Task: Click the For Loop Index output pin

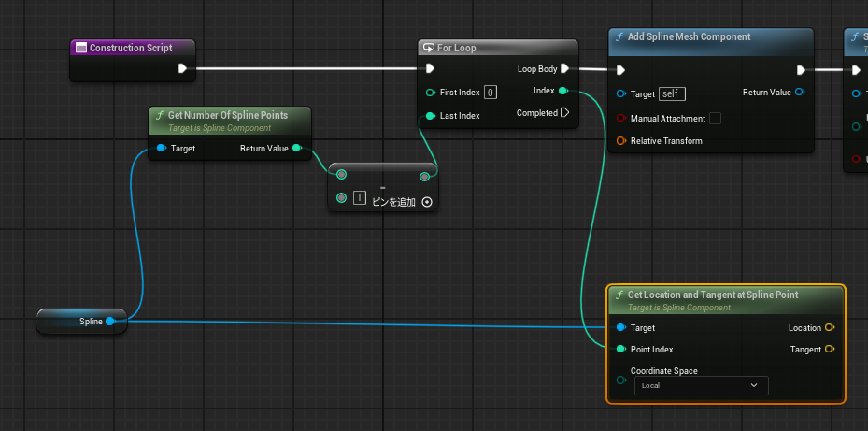Action: (562, 91)
